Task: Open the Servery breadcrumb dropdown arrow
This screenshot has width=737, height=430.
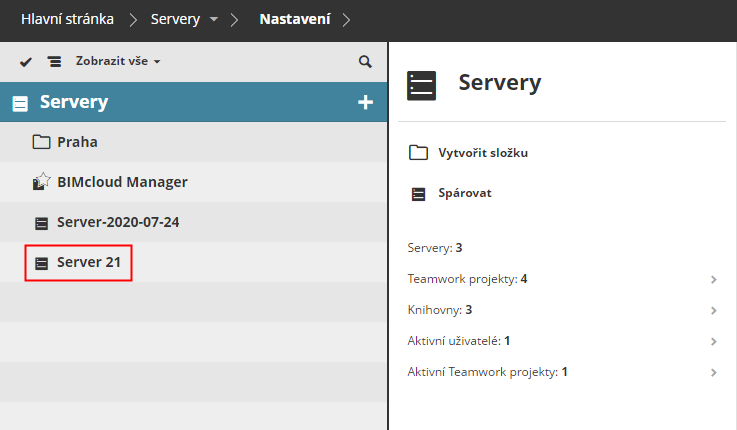Action: [x=214, y=19]
